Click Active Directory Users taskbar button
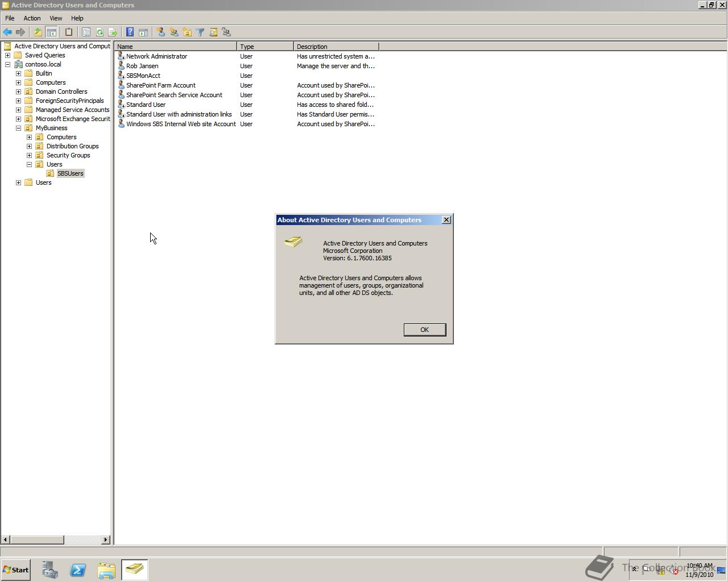The image size is (728, 582). tap(135, 570)
